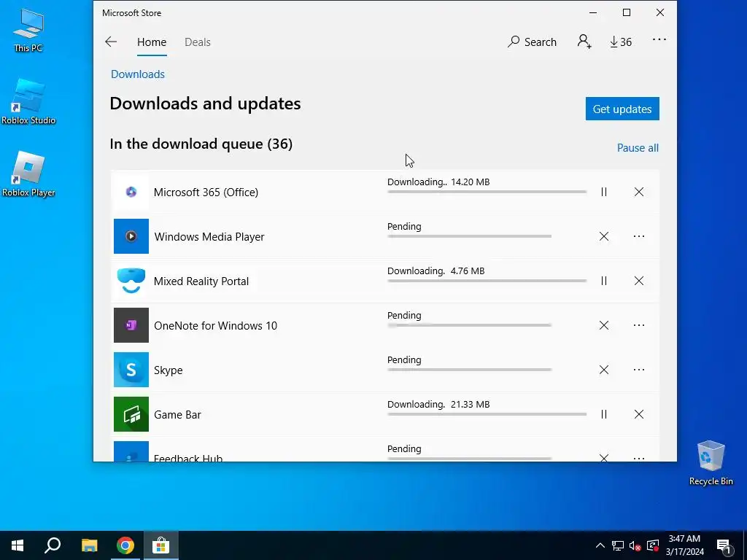Screen dimensions: 747x560
Task: Click the Game Bar download progress bar
Action: (487, 414)
